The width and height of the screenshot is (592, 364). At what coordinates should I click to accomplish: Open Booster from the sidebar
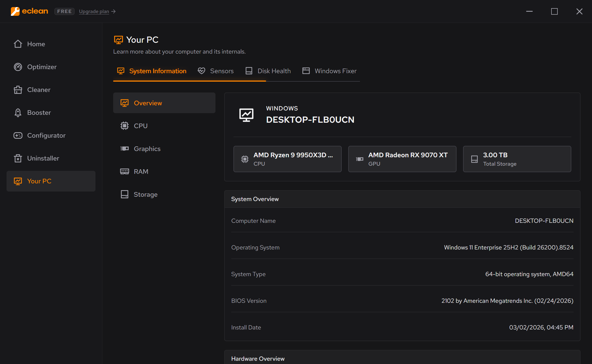(x=51, y=113)
